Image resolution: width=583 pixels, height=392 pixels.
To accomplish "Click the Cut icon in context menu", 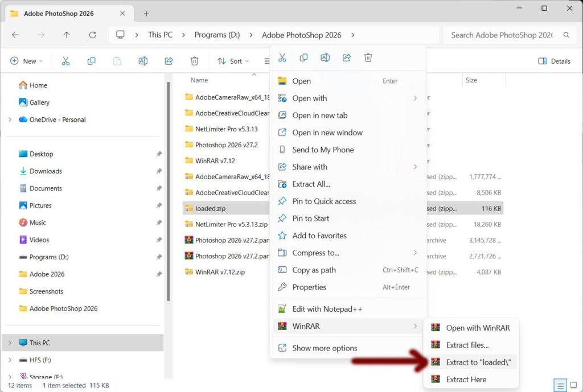I will point(282,57).
